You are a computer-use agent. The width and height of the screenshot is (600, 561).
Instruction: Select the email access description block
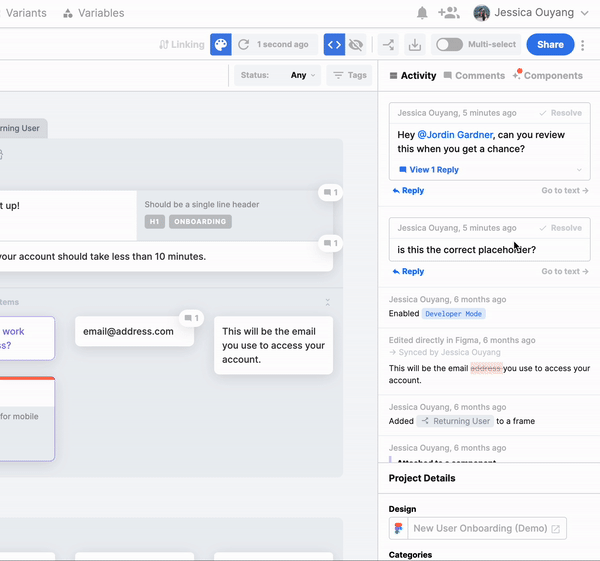point(273,345)
